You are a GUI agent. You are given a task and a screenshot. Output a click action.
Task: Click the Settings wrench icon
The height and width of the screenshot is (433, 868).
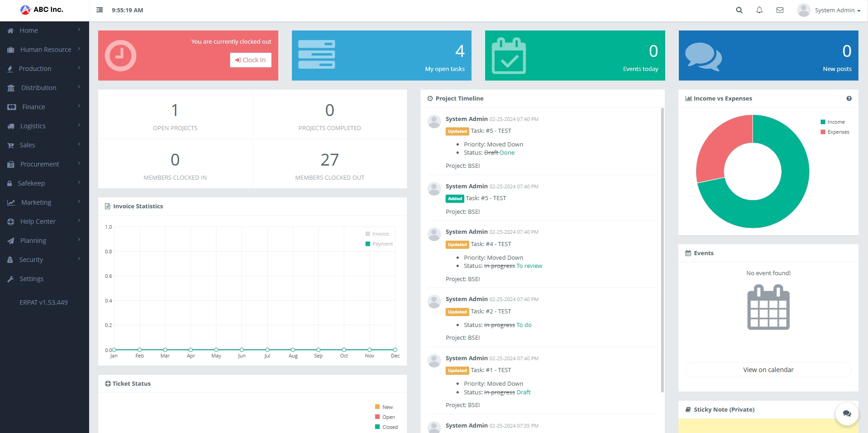point(10,279)
